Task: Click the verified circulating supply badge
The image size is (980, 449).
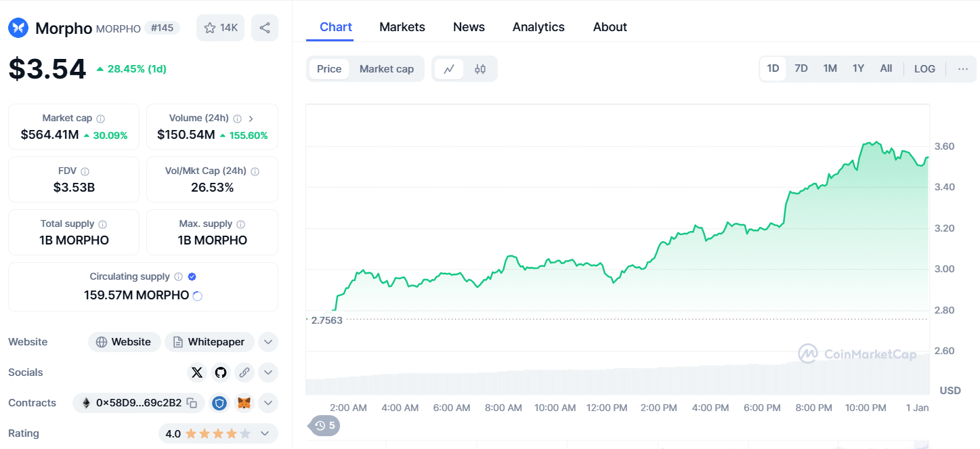Action: 192,277
